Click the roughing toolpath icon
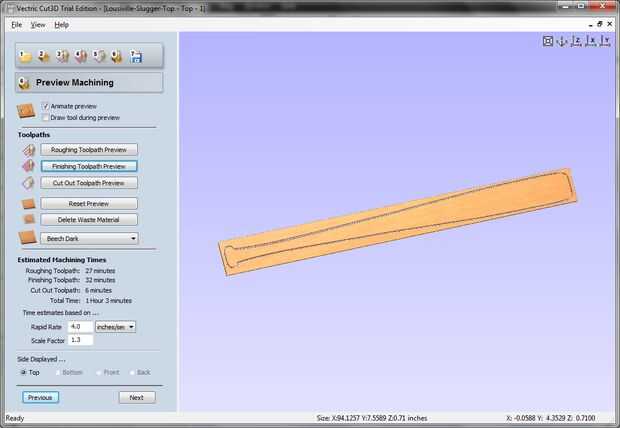Image resolution: width=620 pixels, height=428 pixels. pos(28,150)
